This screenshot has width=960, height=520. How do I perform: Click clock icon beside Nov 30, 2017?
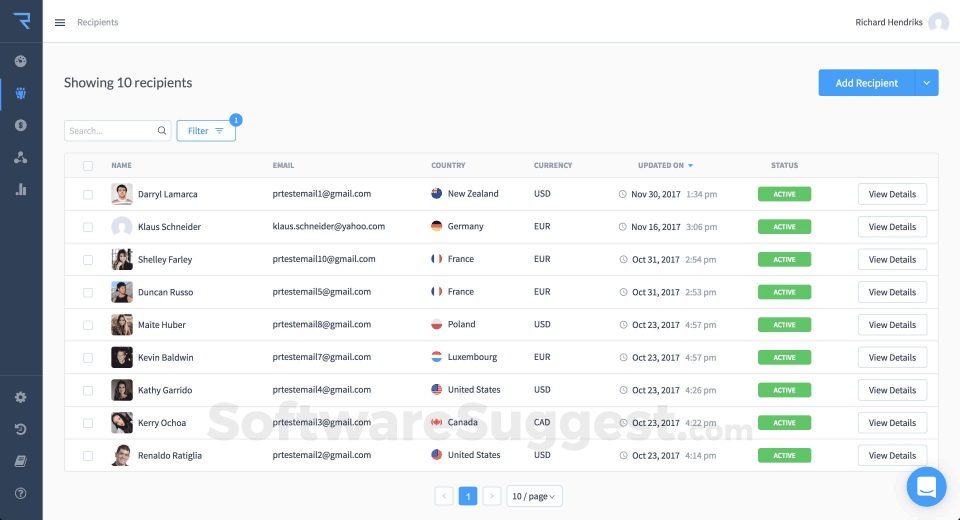pyautogui.click(x=623, y=194)
